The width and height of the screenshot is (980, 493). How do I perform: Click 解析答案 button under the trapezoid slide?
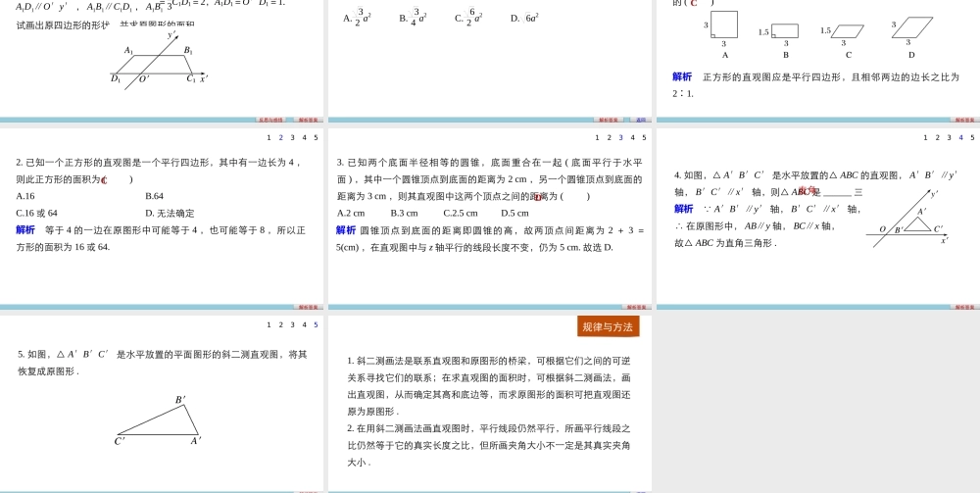(308, 120)
